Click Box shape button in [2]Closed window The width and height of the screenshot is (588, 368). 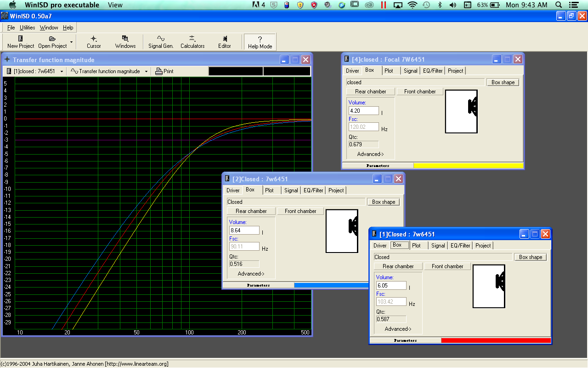click(x=384, y=202)
